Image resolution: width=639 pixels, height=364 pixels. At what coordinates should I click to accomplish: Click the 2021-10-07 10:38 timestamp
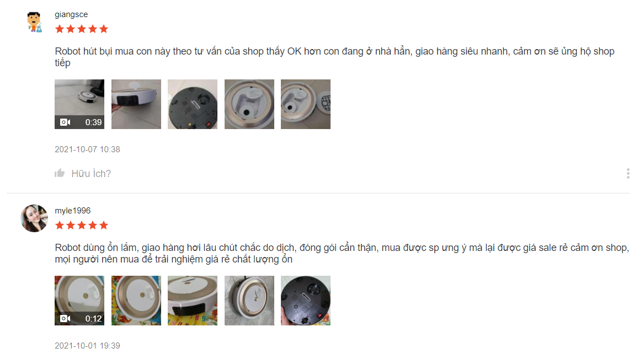[x=87, y=149]
